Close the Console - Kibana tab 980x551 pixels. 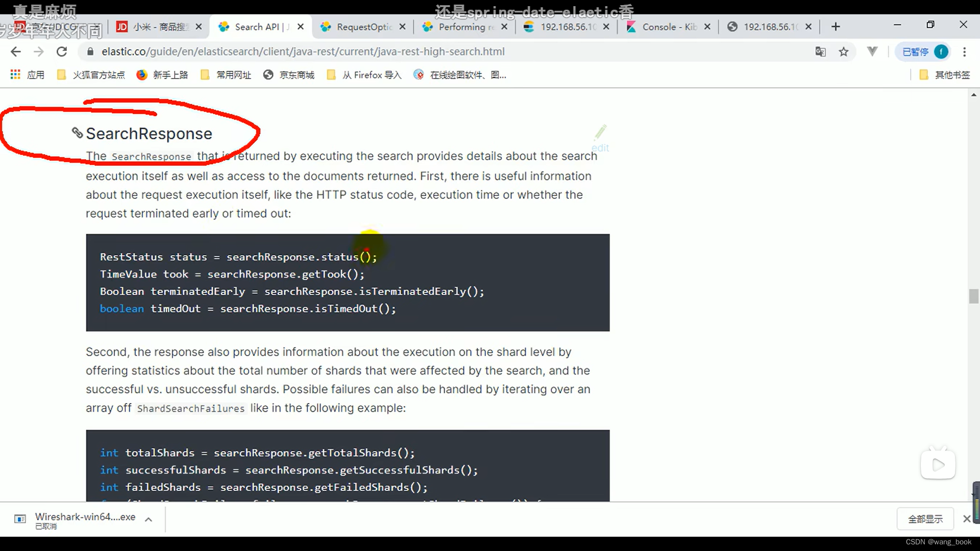pos(707,27)
